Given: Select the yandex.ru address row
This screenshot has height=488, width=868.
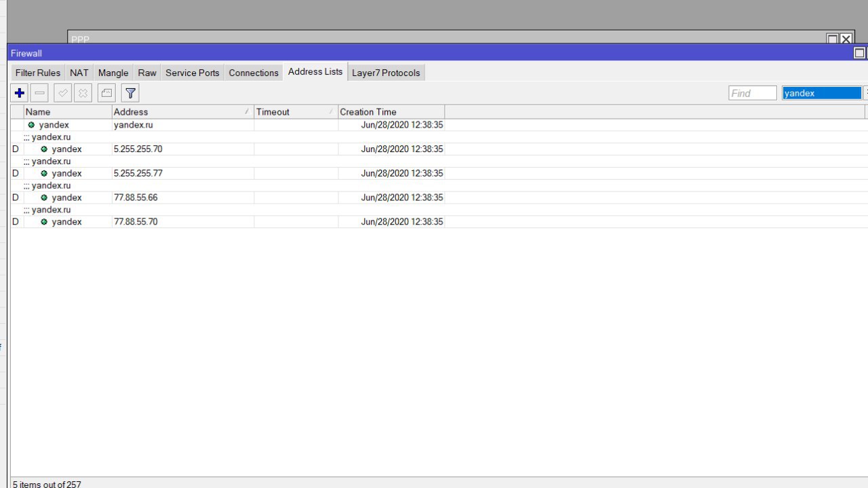Looking at the screenshot, I should [438, 125].
